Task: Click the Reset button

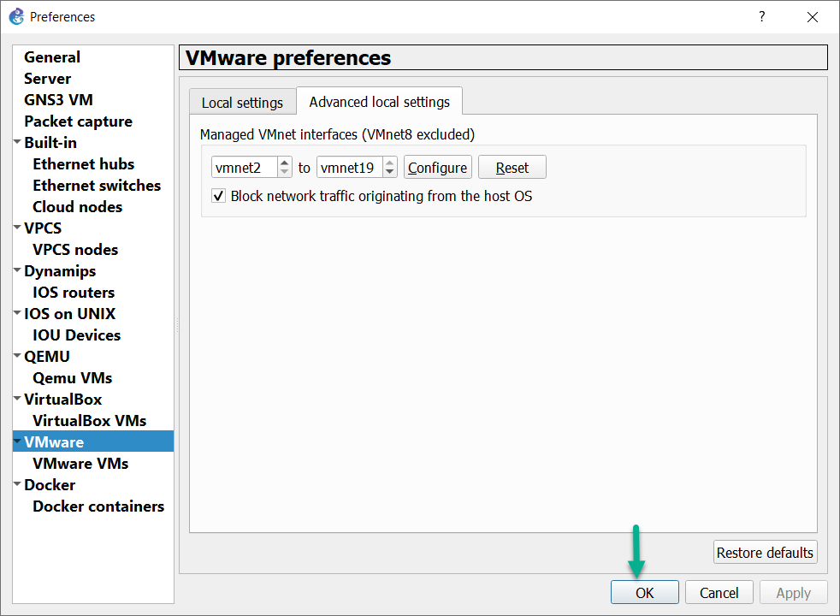Action: click(512, 168)
